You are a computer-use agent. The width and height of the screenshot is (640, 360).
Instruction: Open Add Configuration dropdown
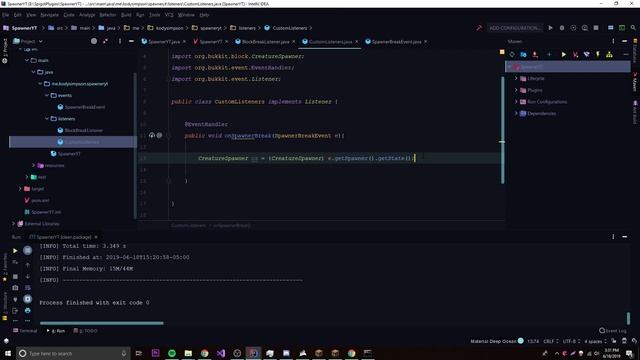pyautogui.click(x=514, y=28)
